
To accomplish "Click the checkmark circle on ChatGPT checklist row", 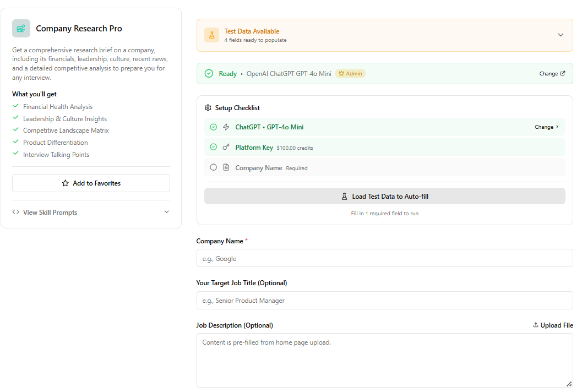I will click(x=214, y=127).
